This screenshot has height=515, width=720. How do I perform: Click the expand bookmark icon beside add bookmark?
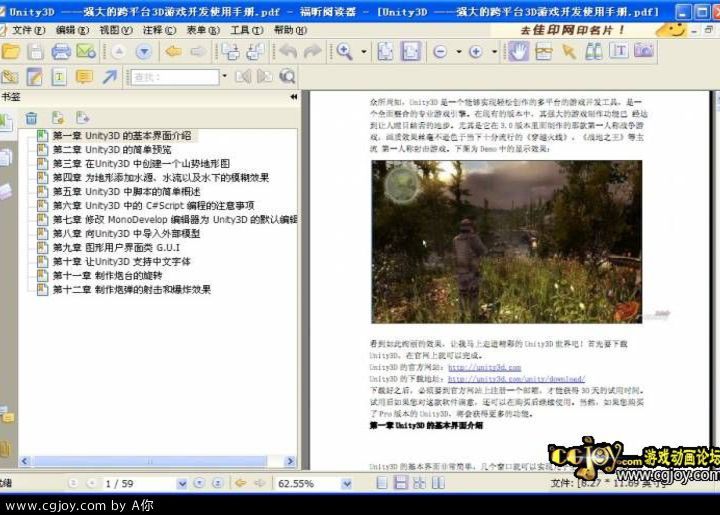click(x=83, y=118)
